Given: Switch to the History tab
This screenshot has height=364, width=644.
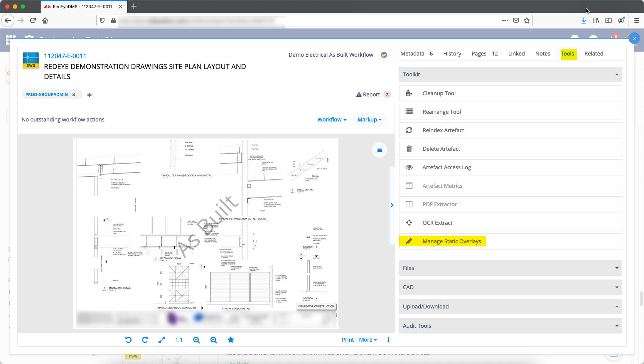Looking at the screenshot, I should tap(452, 54).
